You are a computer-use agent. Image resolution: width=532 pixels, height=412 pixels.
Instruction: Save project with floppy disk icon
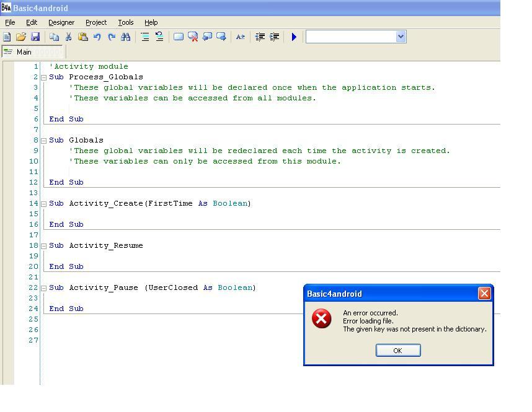35,37
